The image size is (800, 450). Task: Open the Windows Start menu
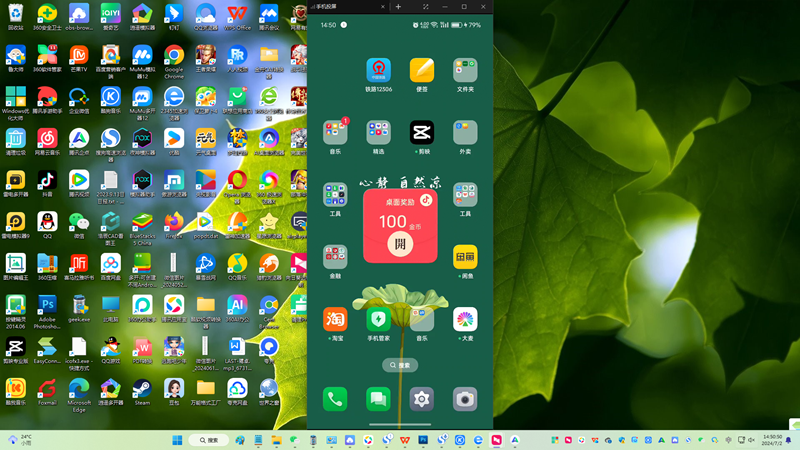pyautogui.click(x=177, y=440)
